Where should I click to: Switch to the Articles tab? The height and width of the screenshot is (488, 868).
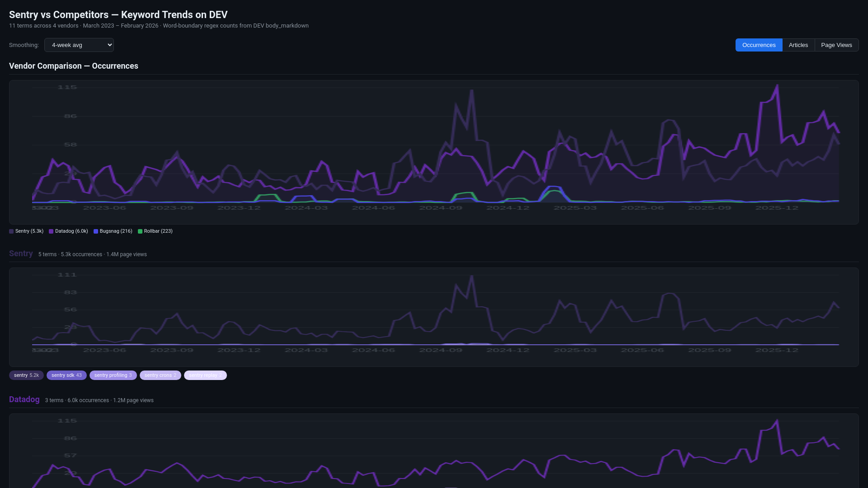pos(798,45)
